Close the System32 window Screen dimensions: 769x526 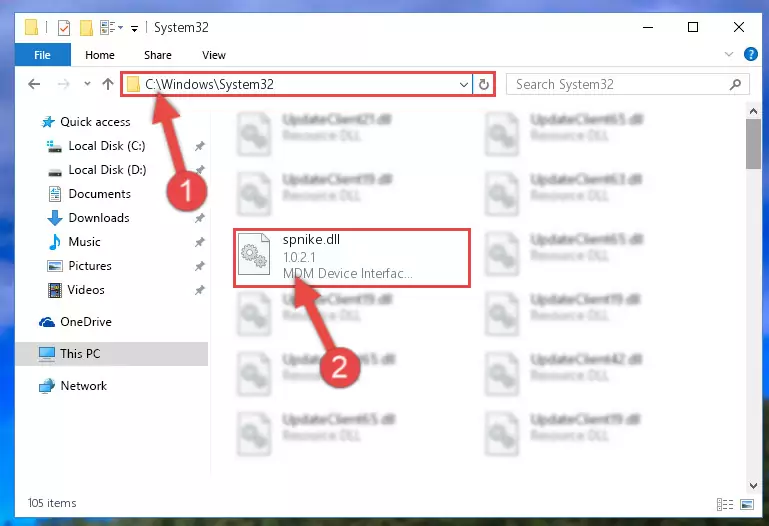[739, 27]
